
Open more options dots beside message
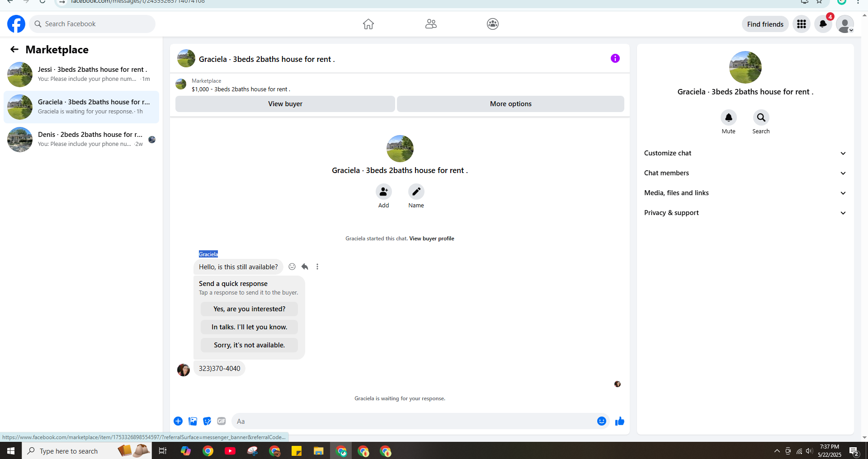click(x=317, y=267)
